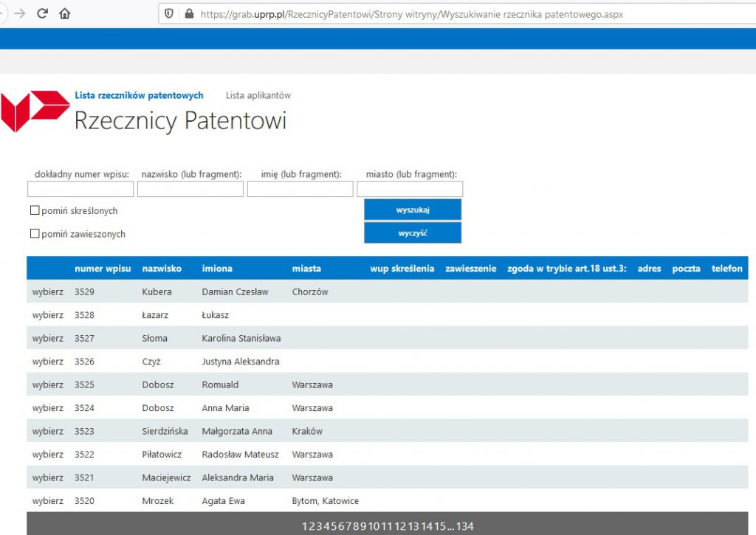
Task: Select wybierz for entry 3529 Kubera
Action: [x=48, y=291]
